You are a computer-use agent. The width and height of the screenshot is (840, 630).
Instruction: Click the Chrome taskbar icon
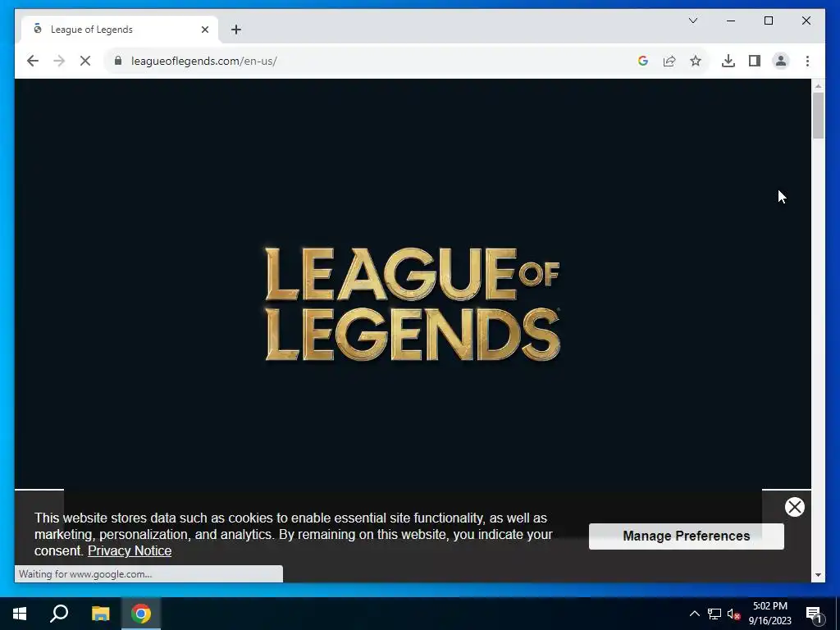pyautogui.click(x=141, y=614)
